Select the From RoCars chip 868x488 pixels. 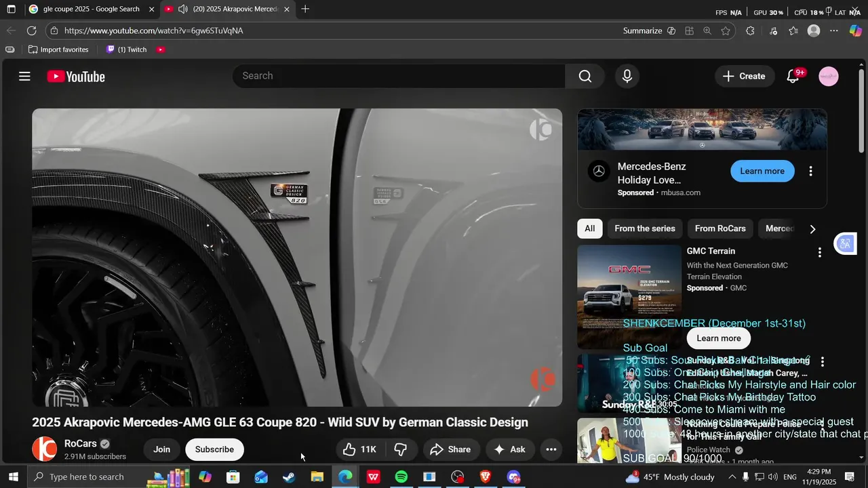(x=720, y=228)
